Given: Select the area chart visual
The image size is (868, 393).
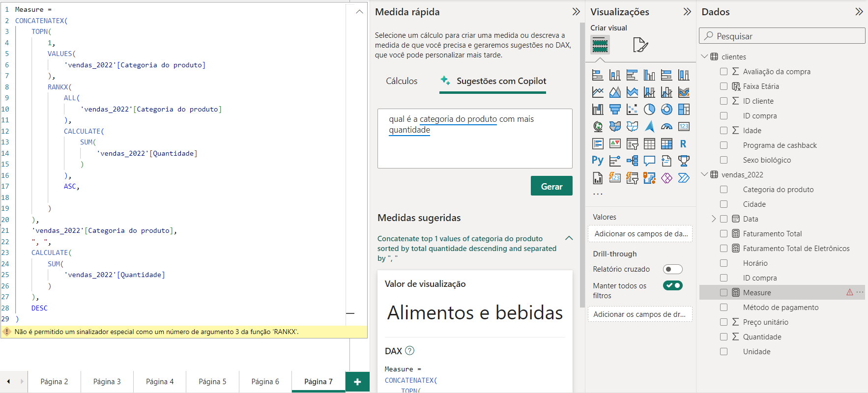Looking at the screenshot, I should (x=615, y=92).
